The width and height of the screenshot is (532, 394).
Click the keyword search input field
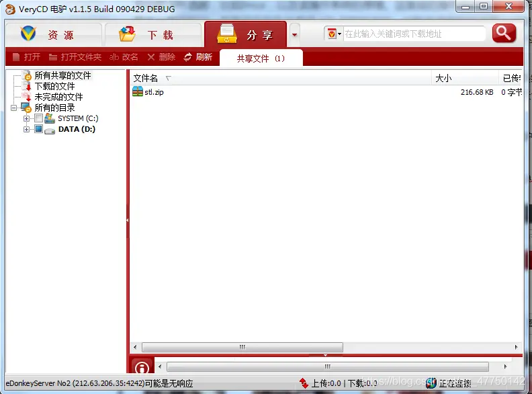coord(414,34)
